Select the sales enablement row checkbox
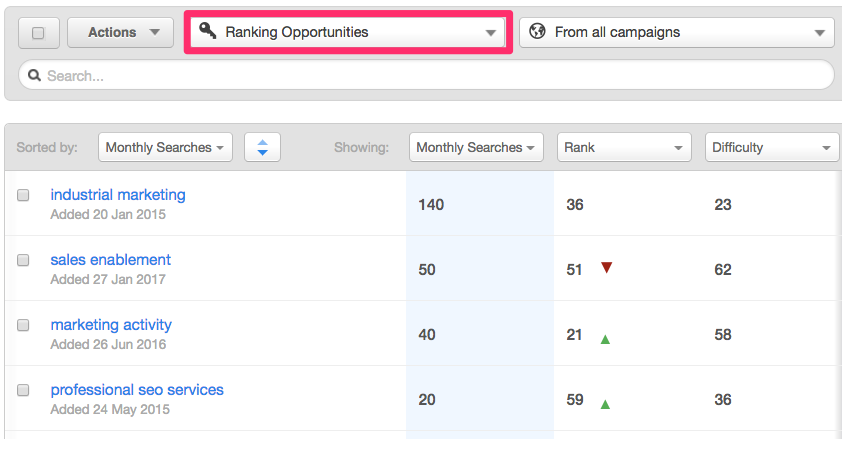 (x=23, y=260)
